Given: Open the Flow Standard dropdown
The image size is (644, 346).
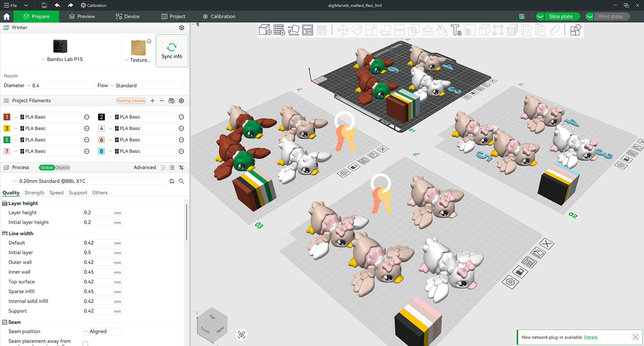Looking at the screenshot, I should click(x=146, y=85).
